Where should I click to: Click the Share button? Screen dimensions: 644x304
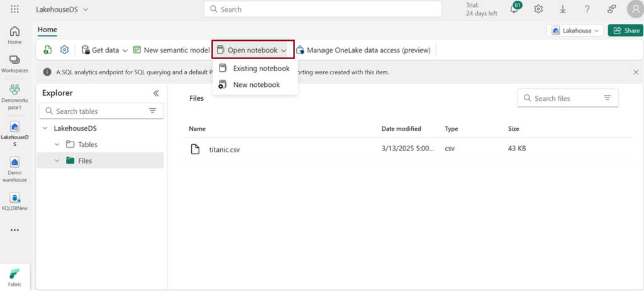click(x=625, y=30)
